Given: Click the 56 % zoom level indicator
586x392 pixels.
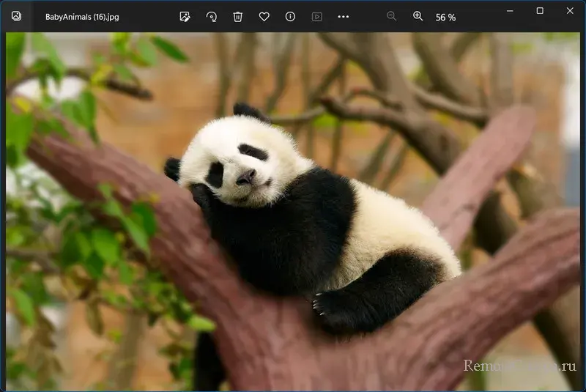Looking at the screenshot, I should click(x=445, y=17).
